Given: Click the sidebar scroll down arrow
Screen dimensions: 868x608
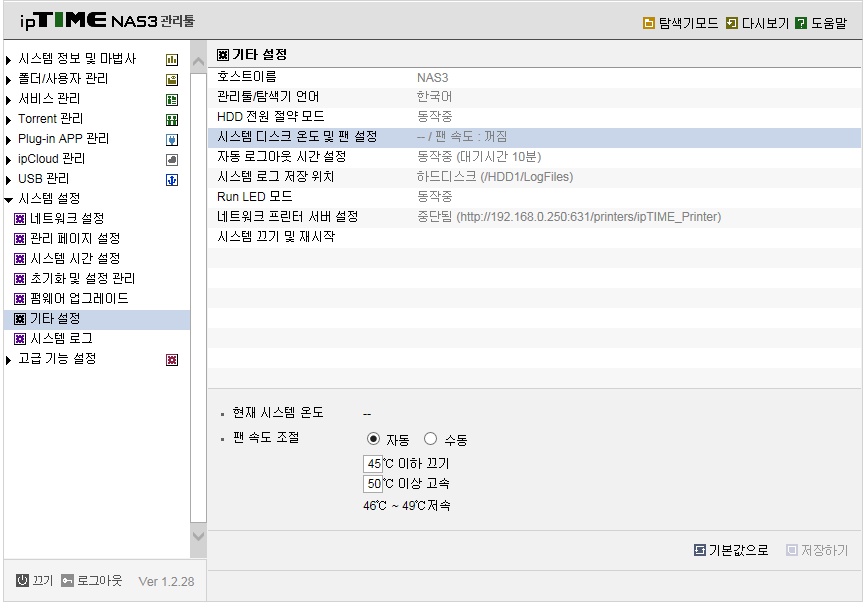Looking at the screenshot, I should 198,535.
